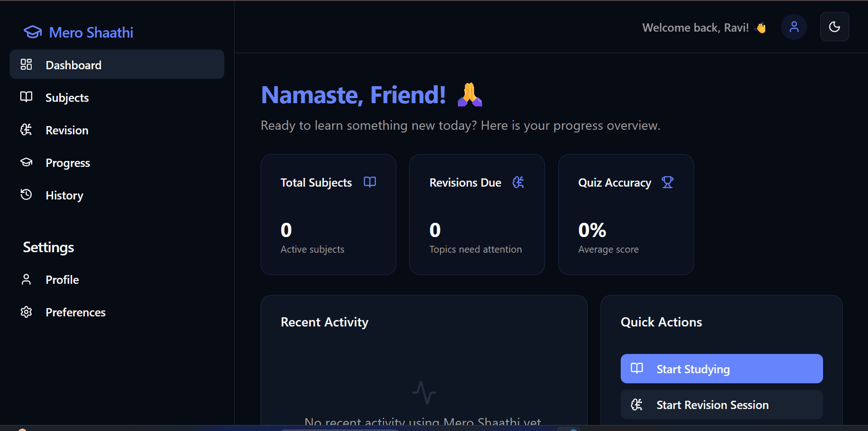
Task: Click the Preferences gear icon
Action: coord(26,312)
